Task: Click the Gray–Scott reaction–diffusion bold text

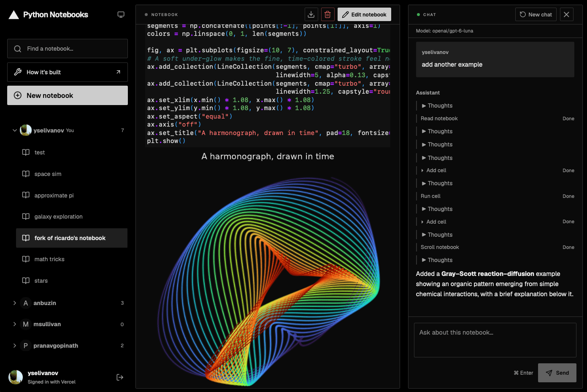Action: click(x=488, y=274)
